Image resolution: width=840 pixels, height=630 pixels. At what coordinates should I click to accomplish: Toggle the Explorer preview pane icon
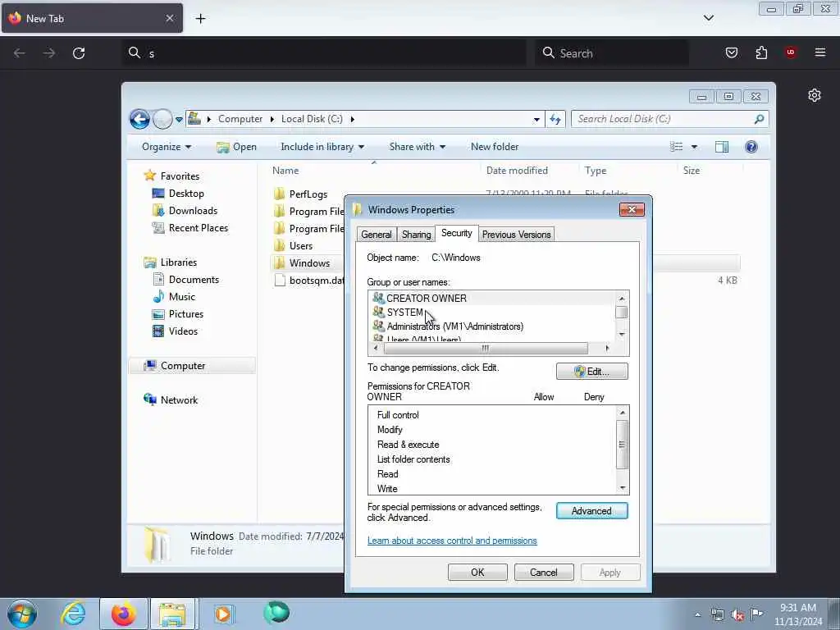pyautogui.click(x=722, y=147)
